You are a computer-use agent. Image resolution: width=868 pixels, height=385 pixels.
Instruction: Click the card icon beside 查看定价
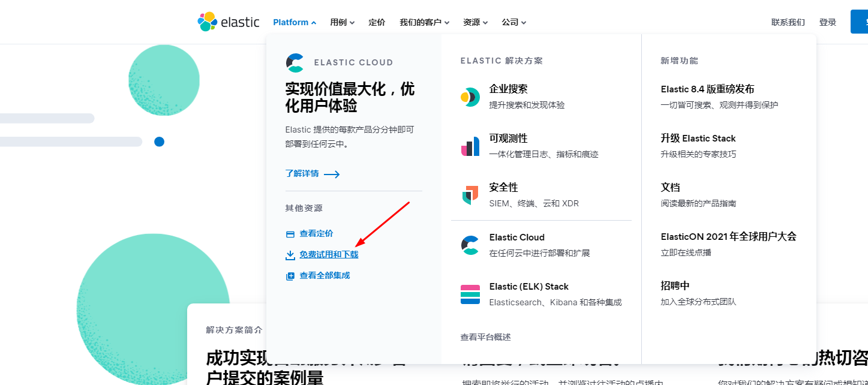(290, 234)
